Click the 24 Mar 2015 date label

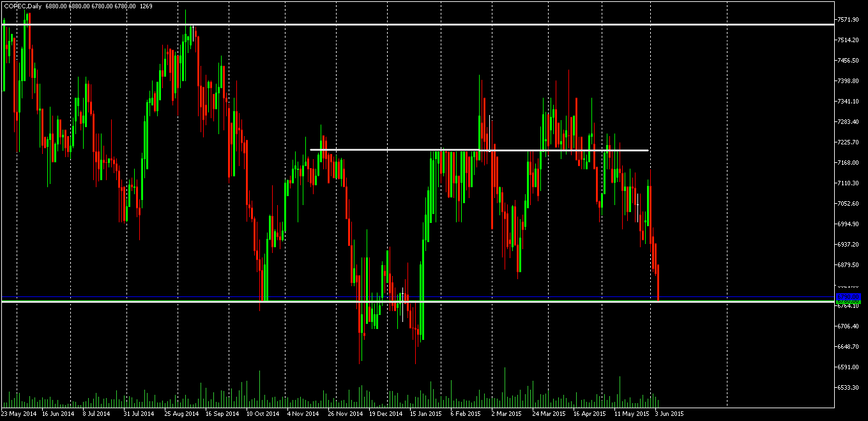pos(549,414)
